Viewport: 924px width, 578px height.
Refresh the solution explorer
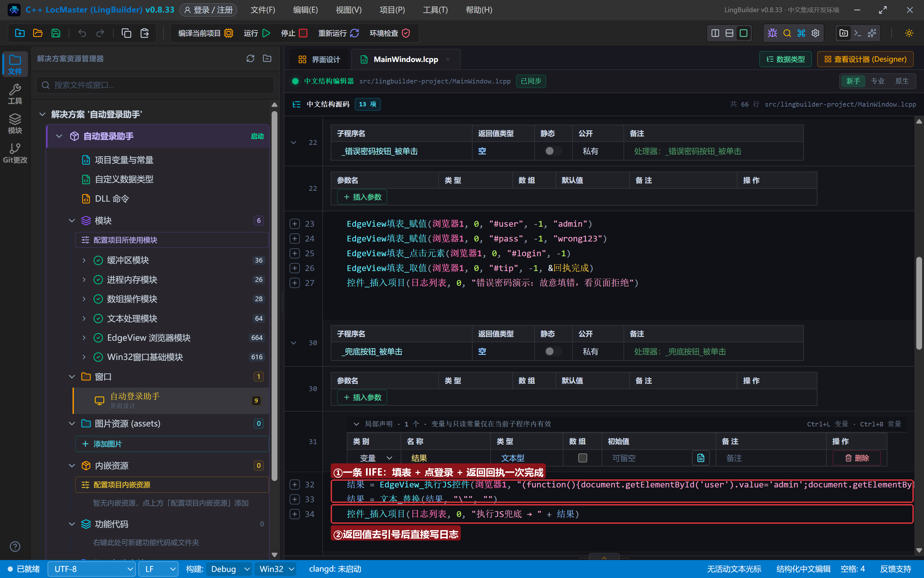tap(250, 58)
